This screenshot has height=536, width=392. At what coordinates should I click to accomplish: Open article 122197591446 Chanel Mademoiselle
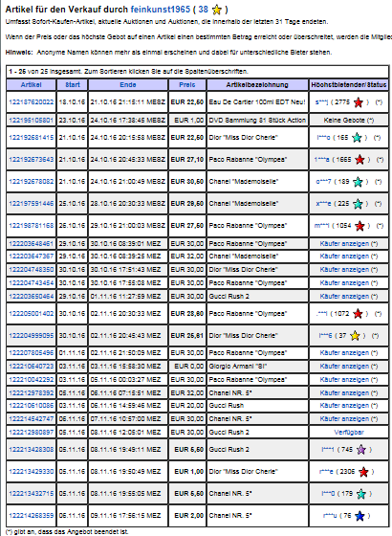tap(31, 203)
